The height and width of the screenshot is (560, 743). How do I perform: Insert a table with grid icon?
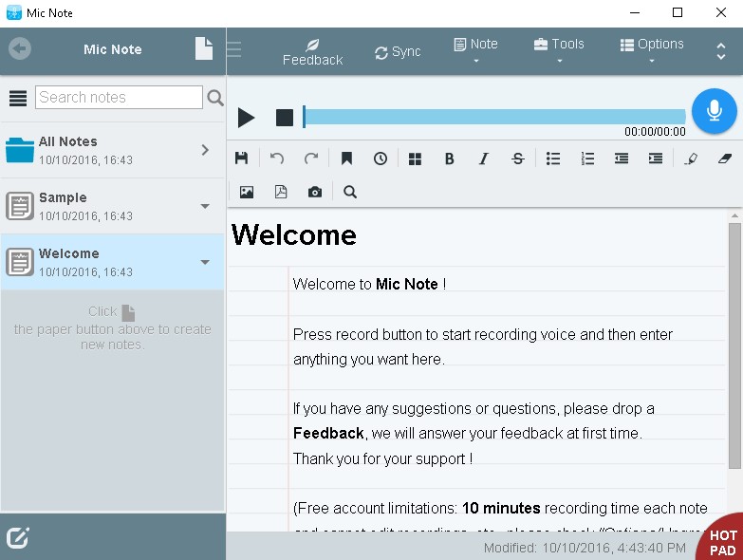[x=415, y=159]
